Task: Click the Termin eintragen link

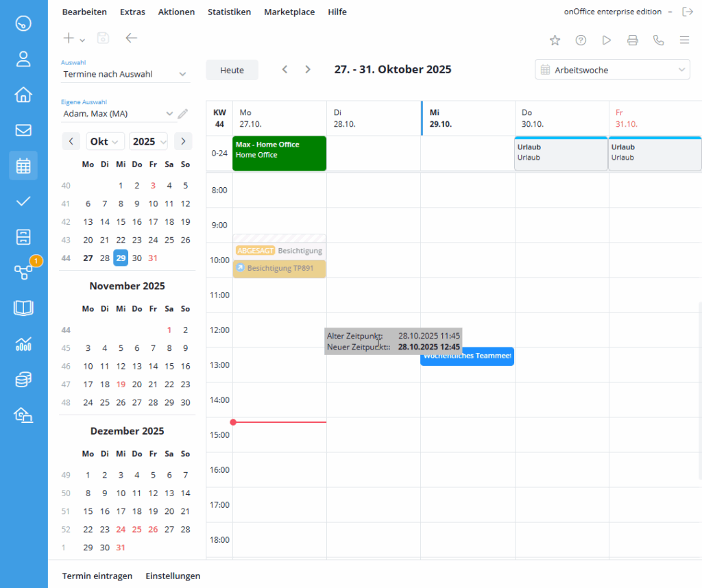Action: pos(97,576)
